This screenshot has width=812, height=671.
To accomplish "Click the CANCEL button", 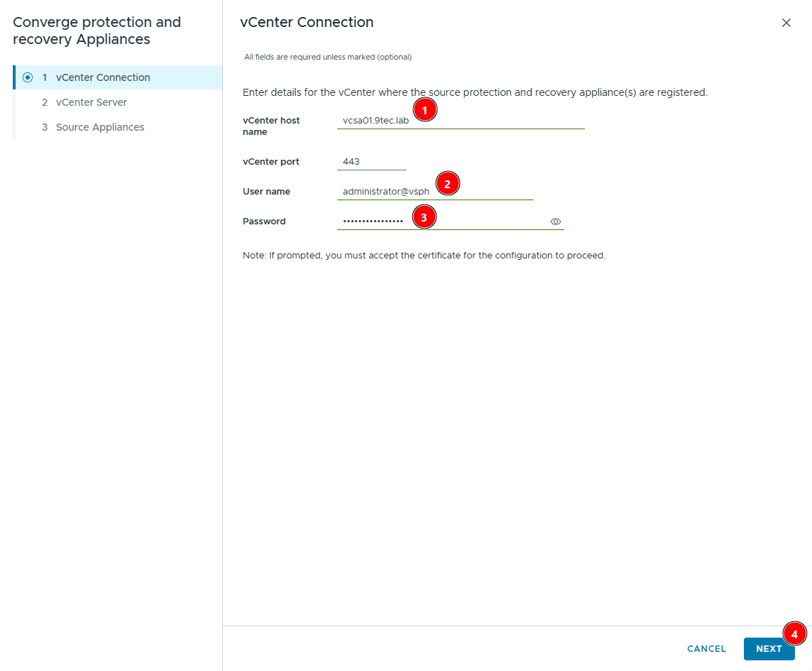I will [706, 649].
